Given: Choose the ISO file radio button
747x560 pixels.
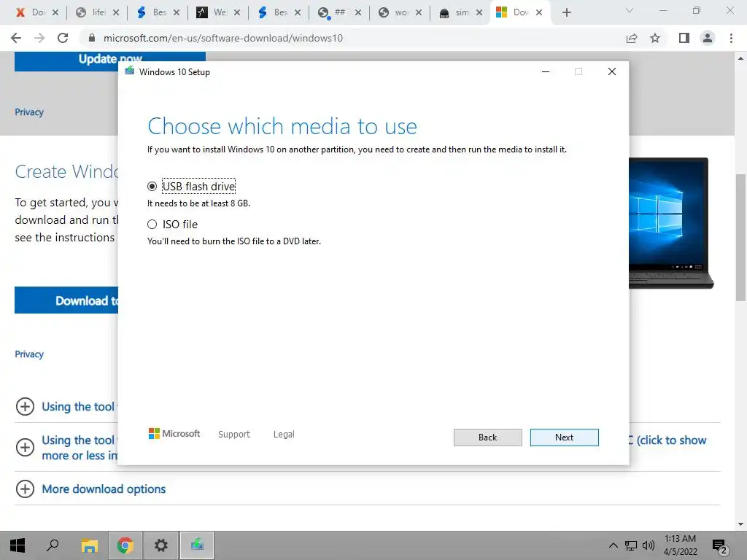Looking at the screenshot, I should [152, 225].
